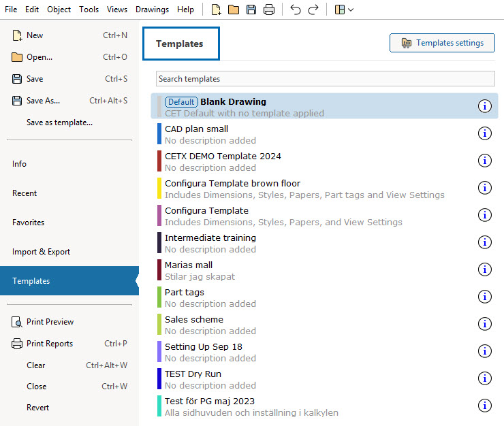Open the Help menu

(x=185, y=10)
